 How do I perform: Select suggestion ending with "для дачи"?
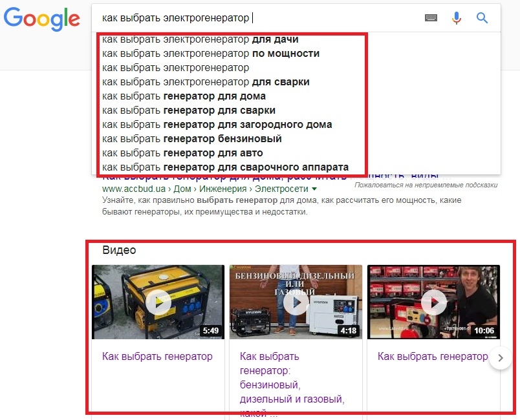click(200, 39)
